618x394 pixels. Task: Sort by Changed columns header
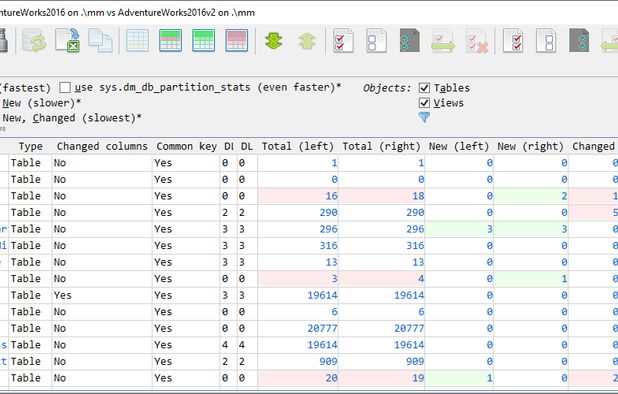click(x=102, y=146)
